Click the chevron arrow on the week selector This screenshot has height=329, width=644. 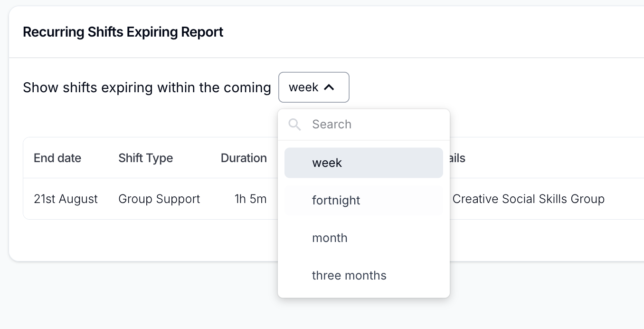(329, 87)
